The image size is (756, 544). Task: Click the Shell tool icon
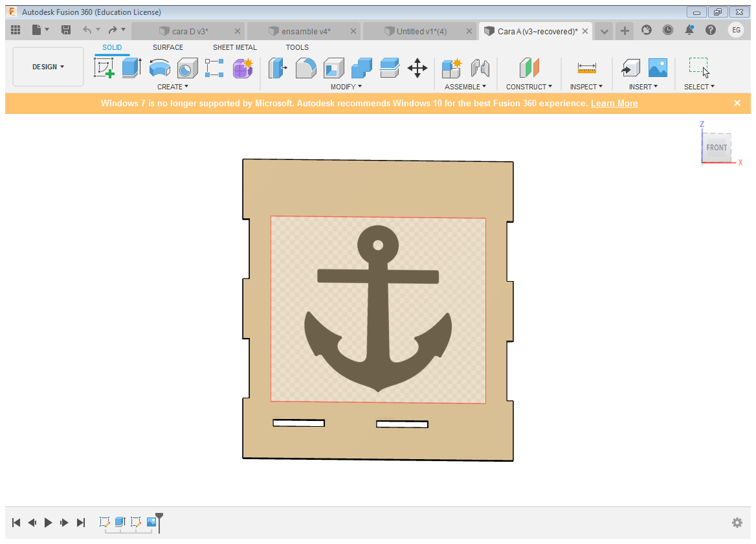[x=333, y=68]
